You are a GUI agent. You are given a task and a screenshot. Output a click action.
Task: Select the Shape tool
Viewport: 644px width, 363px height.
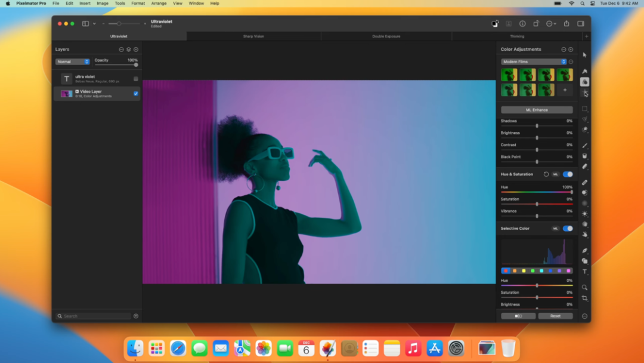(584, 261)
